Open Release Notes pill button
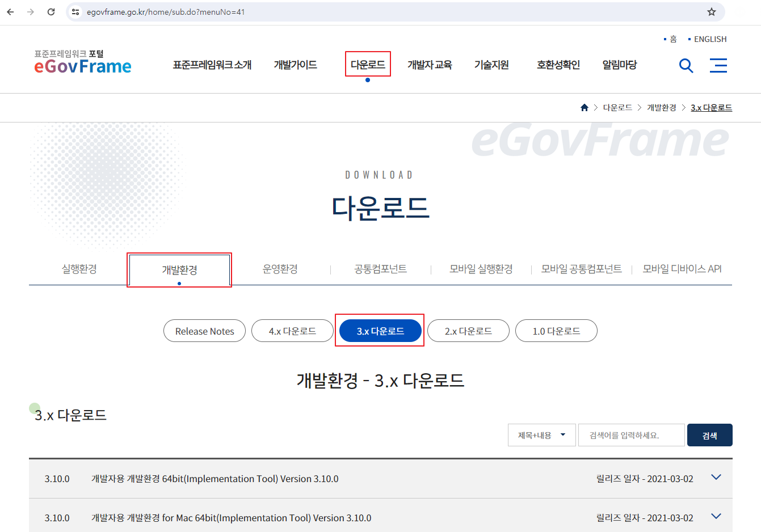761x532 pixels. point(204,331)
